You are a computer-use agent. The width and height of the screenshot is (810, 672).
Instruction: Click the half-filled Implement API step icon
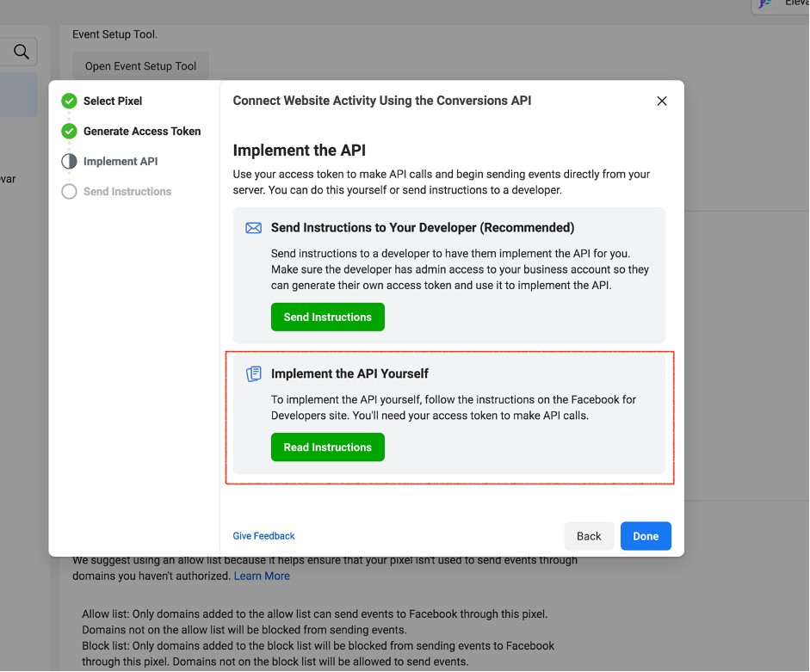pos(69,161)
